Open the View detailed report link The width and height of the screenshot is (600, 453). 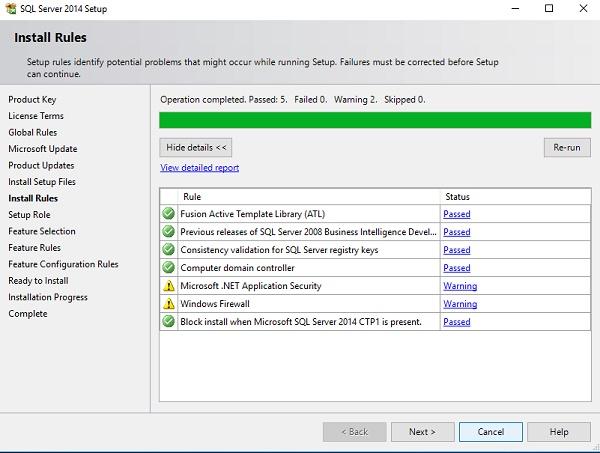[x=199, y=168]
